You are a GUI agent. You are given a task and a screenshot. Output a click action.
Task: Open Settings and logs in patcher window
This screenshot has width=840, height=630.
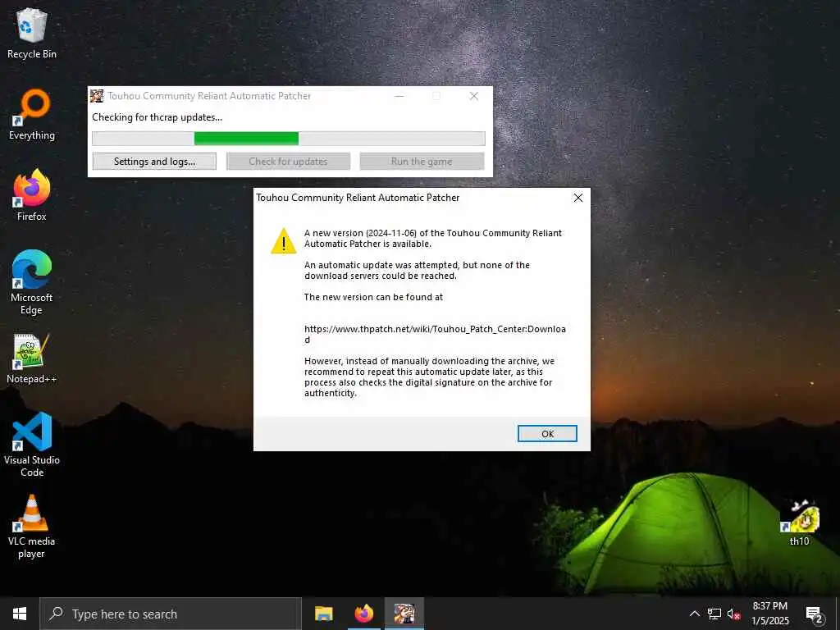pos(154,162)
